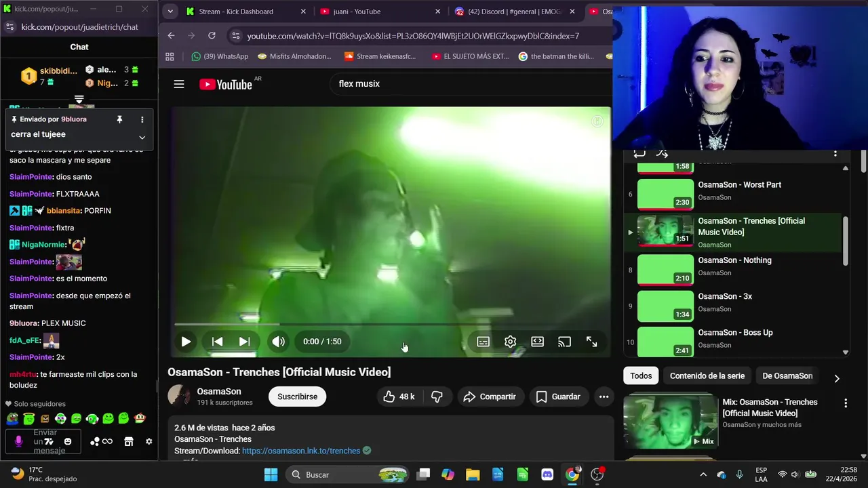
Task: Click the YouTube address bar URL
Action: (x=413, y=36)
